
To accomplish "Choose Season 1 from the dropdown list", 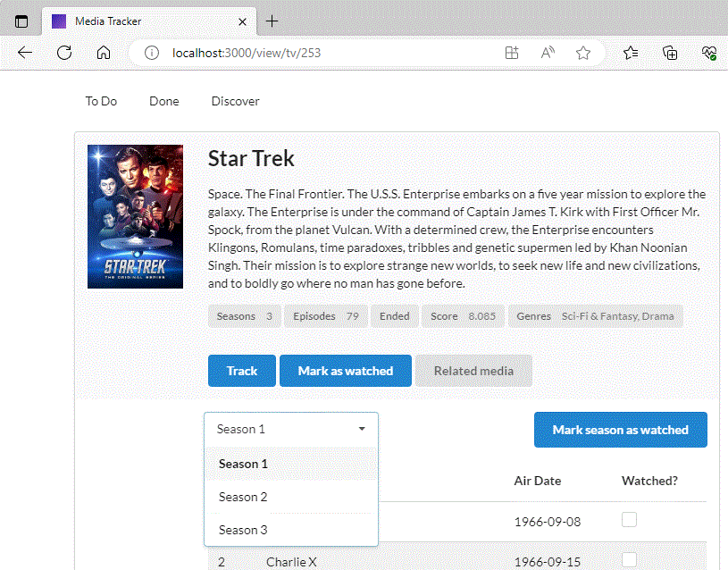I will [x=291, y=464].
